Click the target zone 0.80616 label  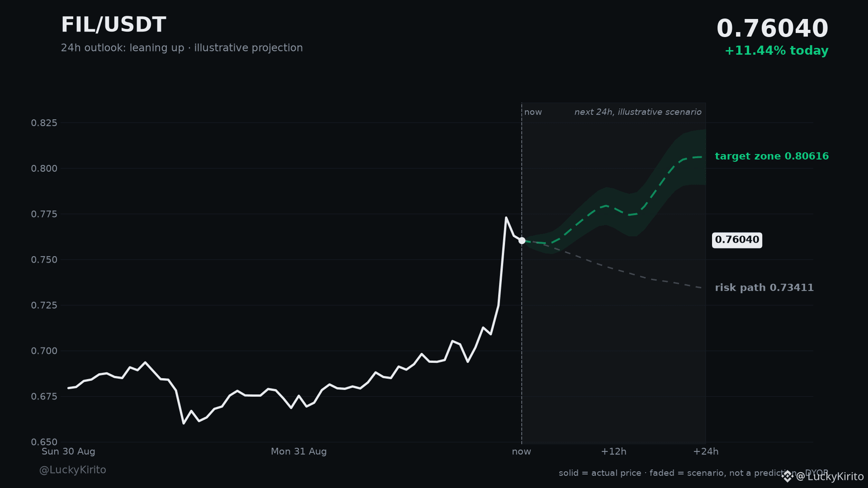772,156
